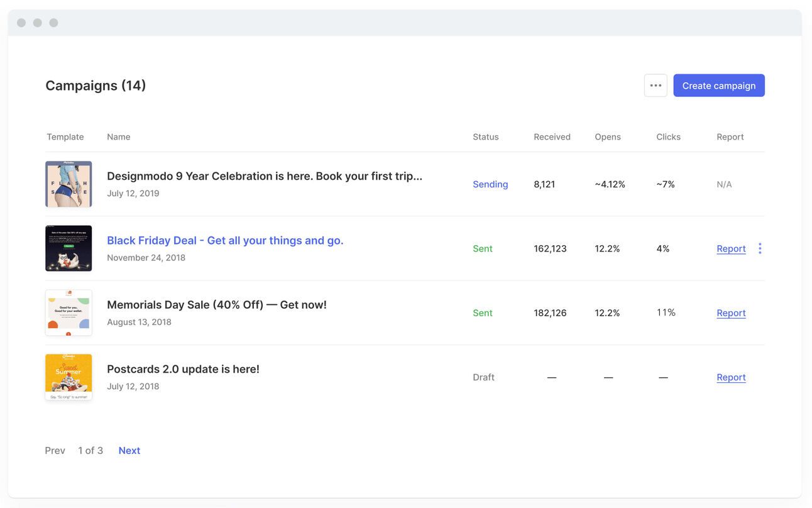Open the Postcards 2.0 update template thumbnail
Screen dimensions: 812x508
[69, 377]
